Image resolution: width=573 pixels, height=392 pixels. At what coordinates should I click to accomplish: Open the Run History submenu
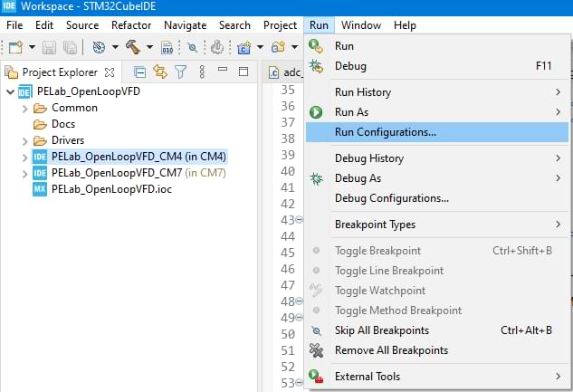[x=437, y=92]
